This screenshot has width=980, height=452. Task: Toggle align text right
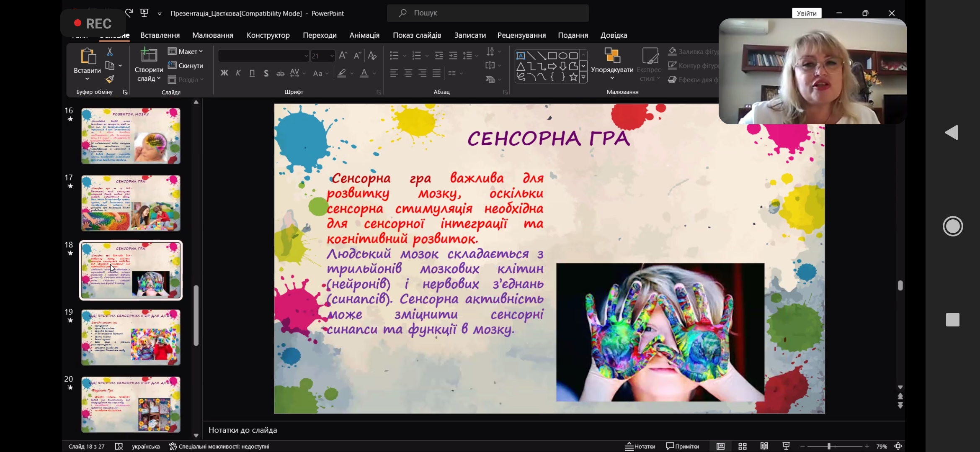coord(423,73)
